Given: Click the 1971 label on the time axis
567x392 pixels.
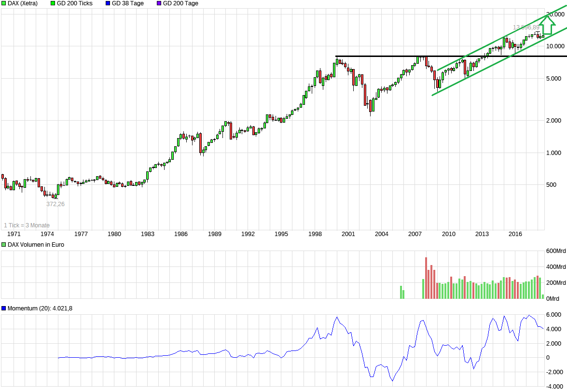Looking at the screenshot, I should click(14, 234).
